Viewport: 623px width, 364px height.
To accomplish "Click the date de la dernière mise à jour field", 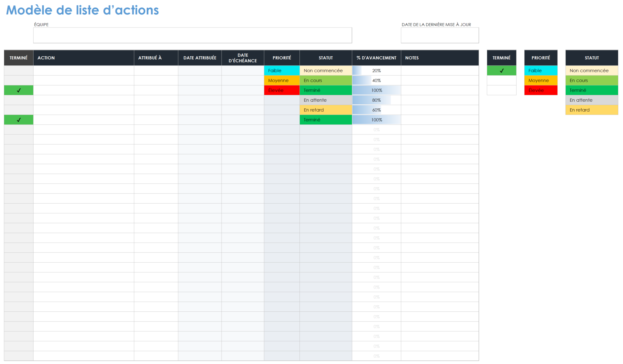I will point(440,35).
